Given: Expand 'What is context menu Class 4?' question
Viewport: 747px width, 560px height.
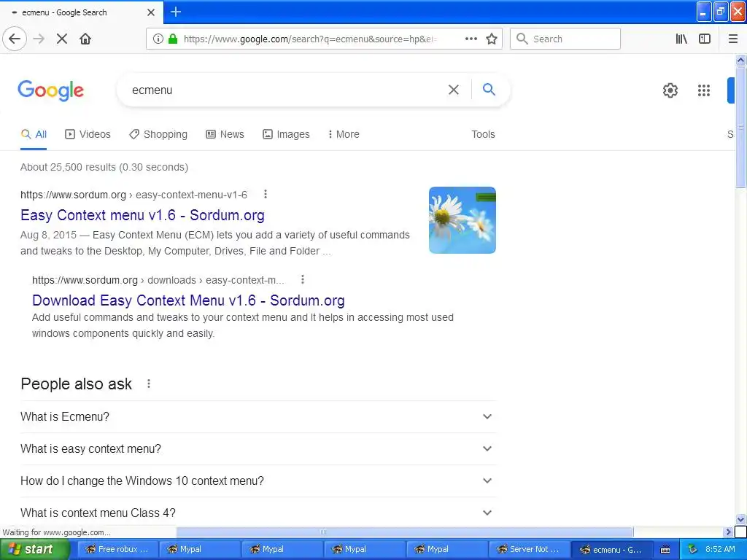Looking at the screenshot, I should 258,513.
